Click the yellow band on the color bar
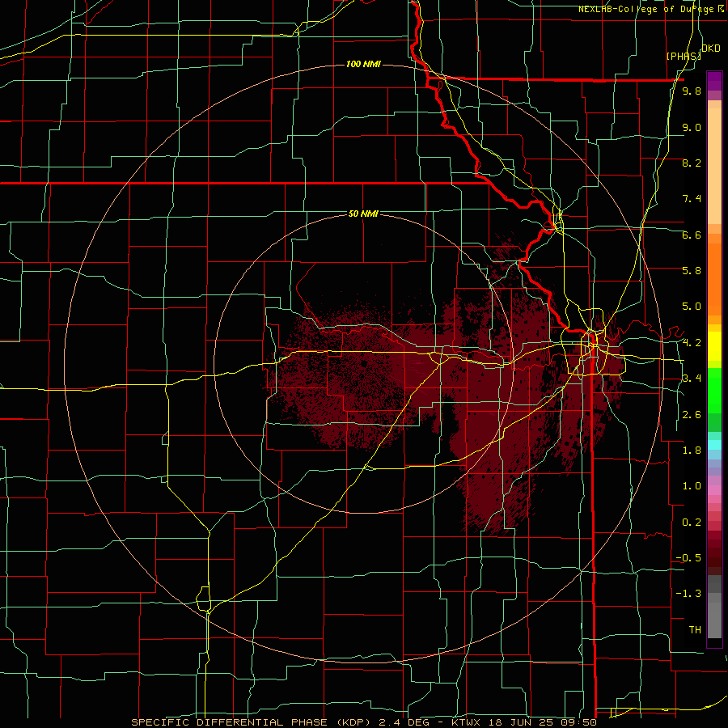 coord(714,346)
